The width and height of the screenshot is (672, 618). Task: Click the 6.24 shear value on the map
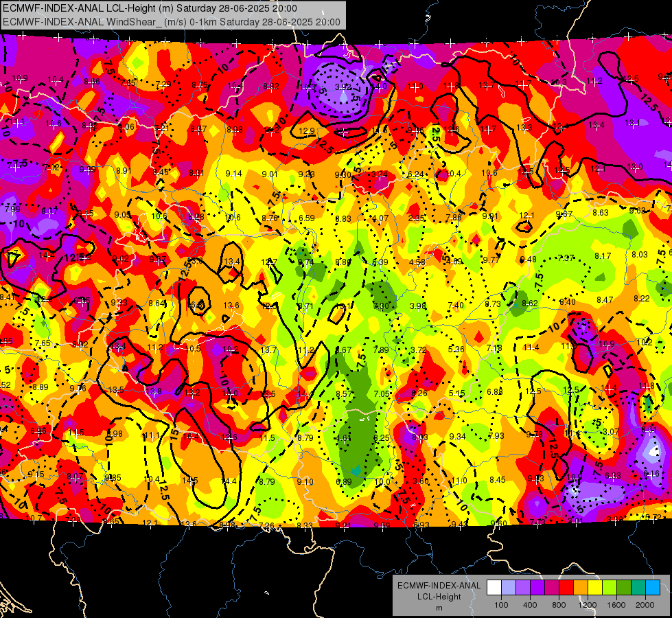[x=416, y=174]
